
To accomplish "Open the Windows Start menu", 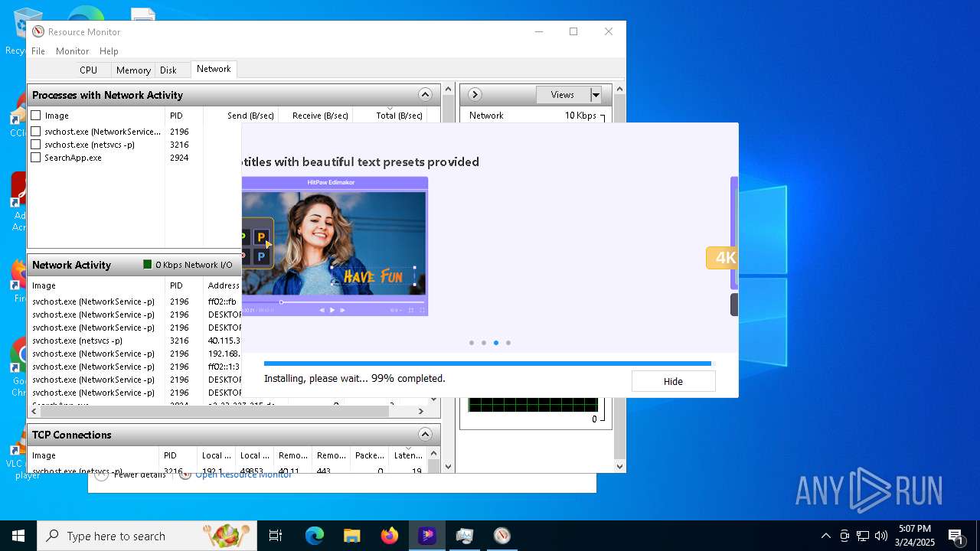I will click(x=18, y=536).
